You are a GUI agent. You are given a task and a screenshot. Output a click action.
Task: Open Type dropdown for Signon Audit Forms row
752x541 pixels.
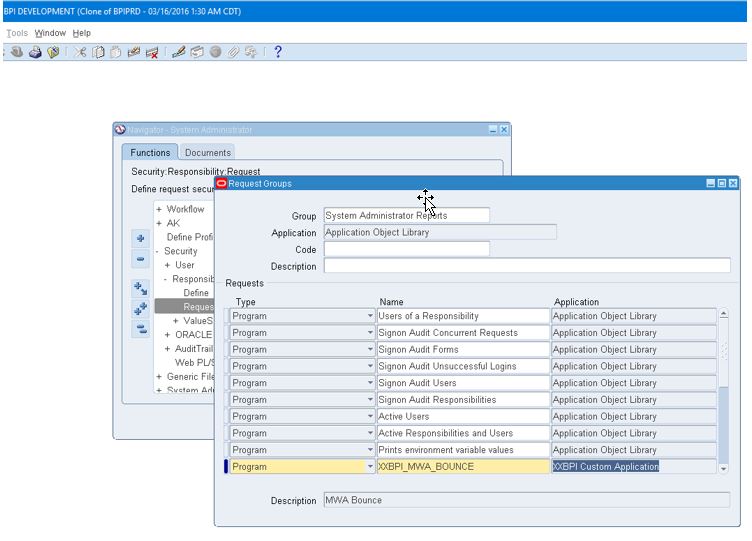coord(369,350)
